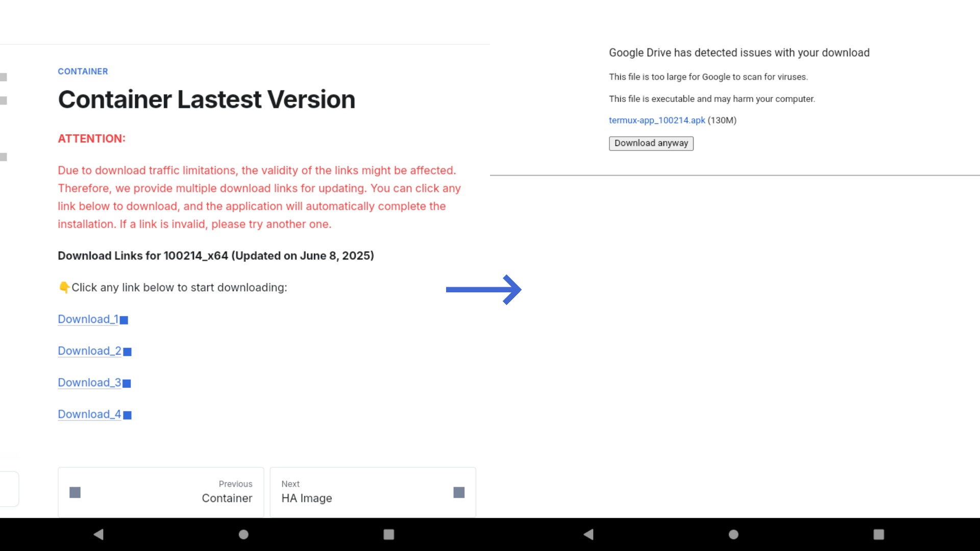This screenshot has height=551, width=980.
Task: Tap left screen recent apps button
Action: pos(388,534)
